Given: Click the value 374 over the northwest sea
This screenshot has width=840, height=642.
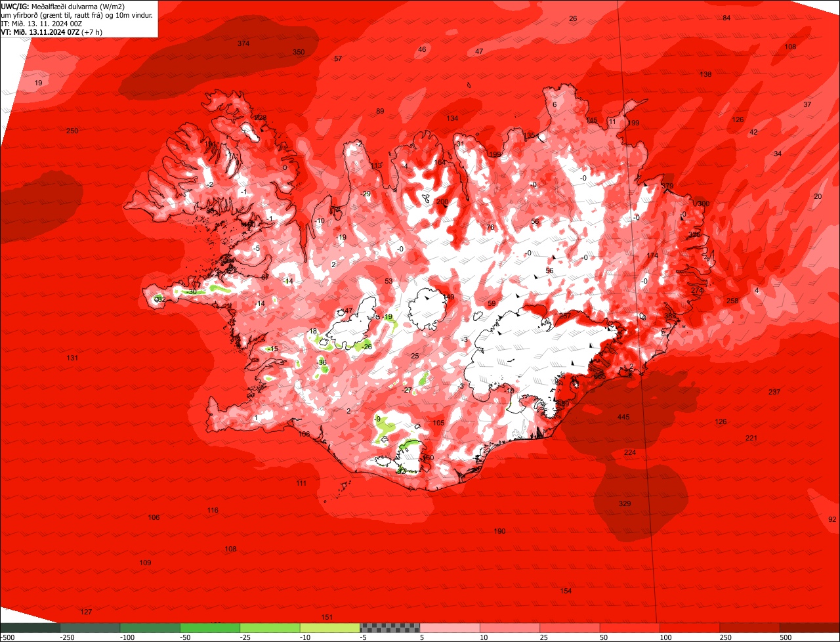Looking at the screenshot, I should (x=243, y=43).
